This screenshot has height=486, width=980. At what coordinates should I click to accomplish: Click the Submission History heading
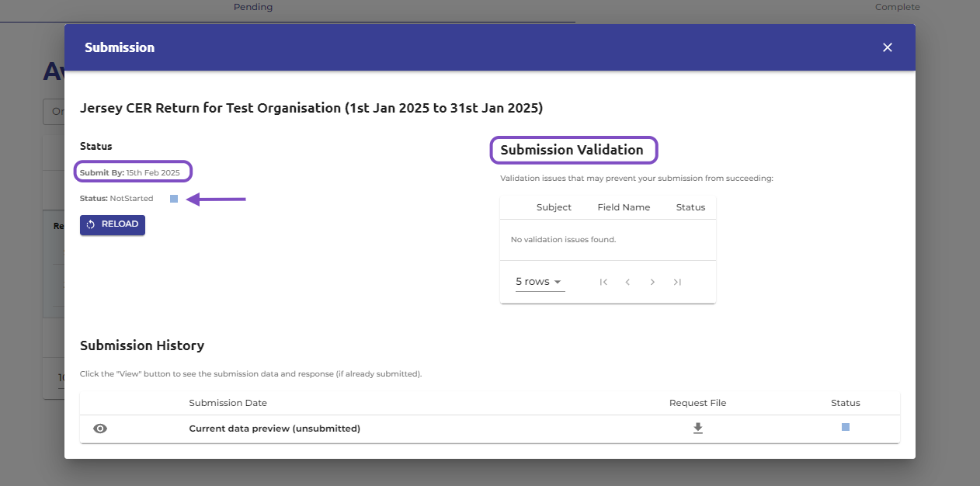(x=142, y=345)
